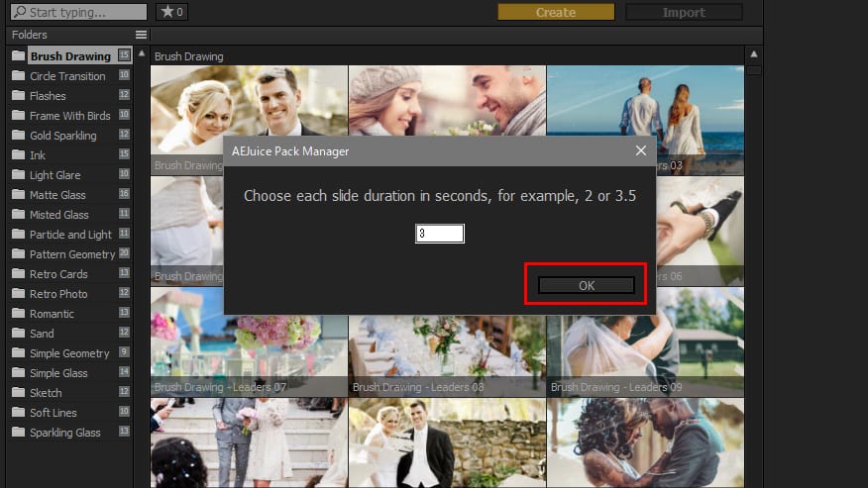Viewport: 868px width, 488px height.
Task: Click the slide duration input field
Action: 440,233
